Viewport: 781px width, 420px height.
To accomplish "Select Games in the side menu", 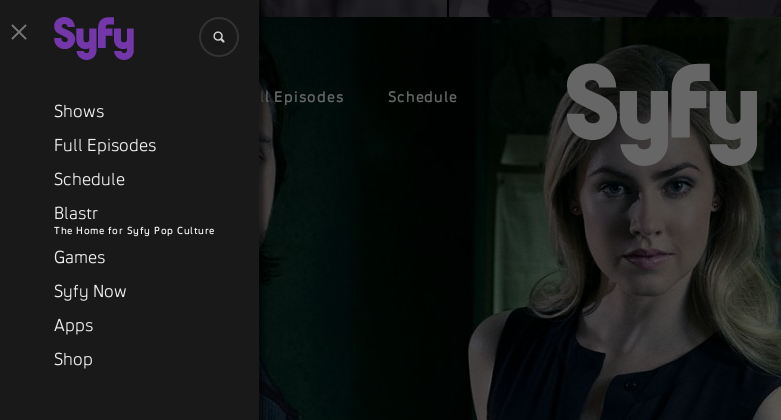I will tap(79, 258).
